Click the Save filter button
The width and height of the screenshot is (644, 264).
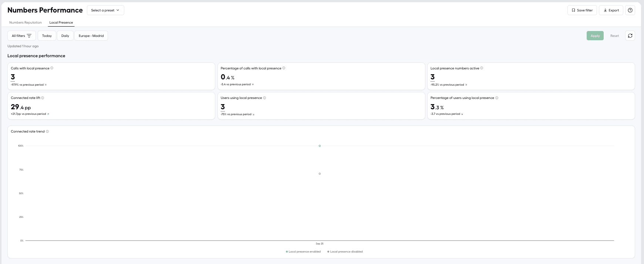(582, 10)
